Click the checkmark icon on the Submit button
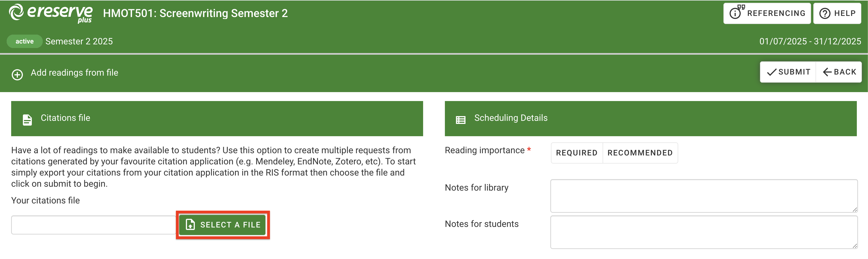The width and height of the screenshot is (868, 259). [x=772, y=72]
